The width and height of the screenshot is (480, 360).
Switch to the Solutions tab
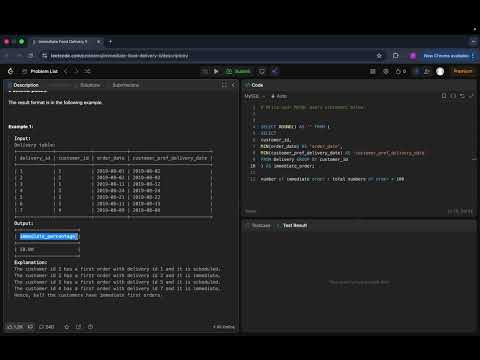point(90,85)
